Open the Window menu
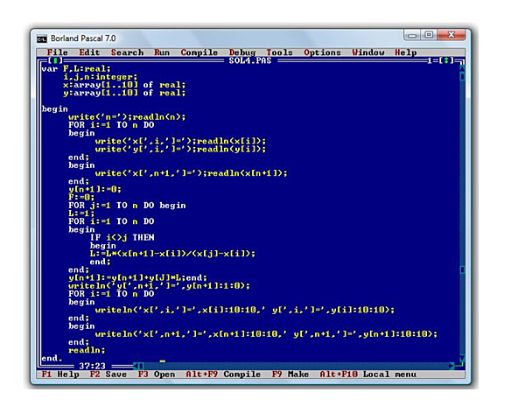The image size is (511, 420). (x=367, y=52)
